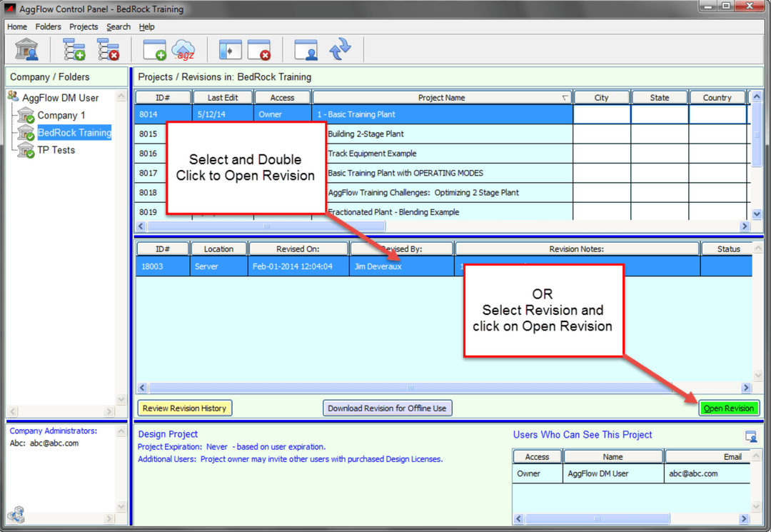Click the delete project window icon with red X

point(258,50)
